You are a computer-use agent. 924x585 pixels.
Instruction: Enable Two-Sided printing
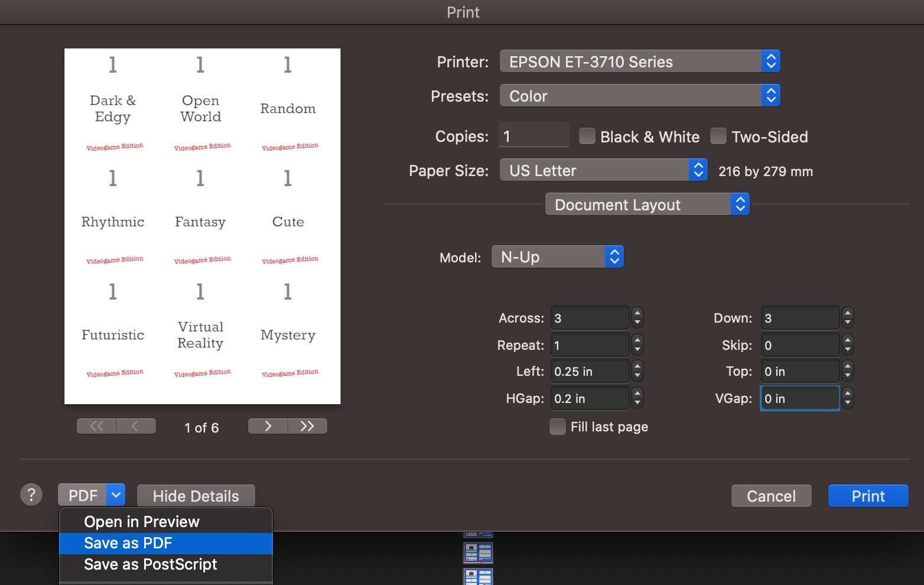(718, 136)
